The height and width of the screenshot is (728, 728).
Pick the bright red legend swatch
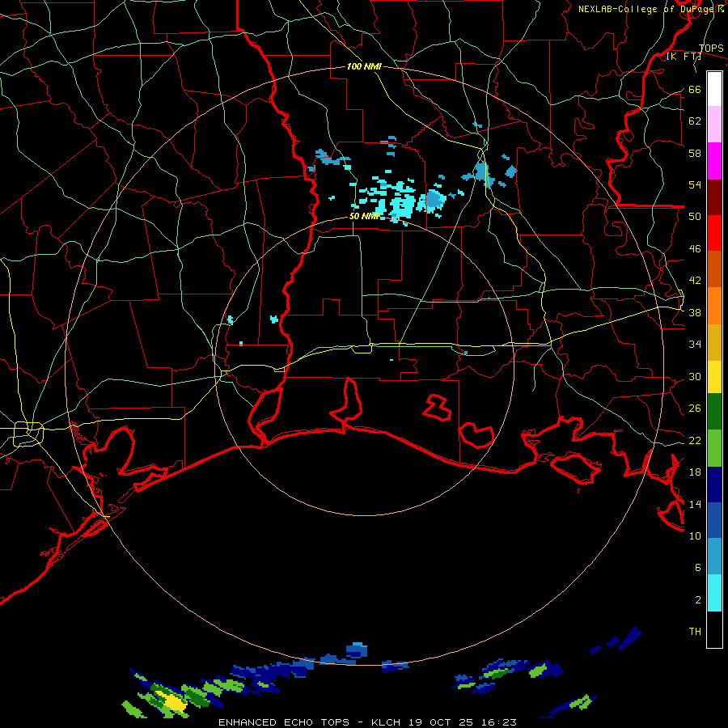click(x=714, y=233)
